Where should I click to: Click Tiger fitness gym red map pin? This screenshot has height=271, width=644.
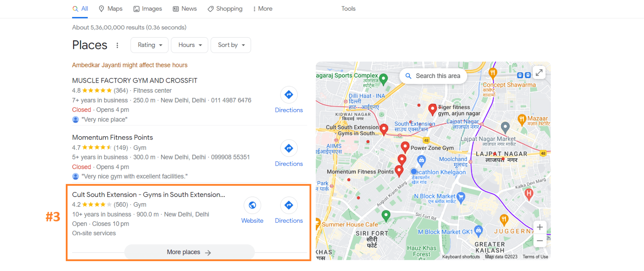click(433, 109)
